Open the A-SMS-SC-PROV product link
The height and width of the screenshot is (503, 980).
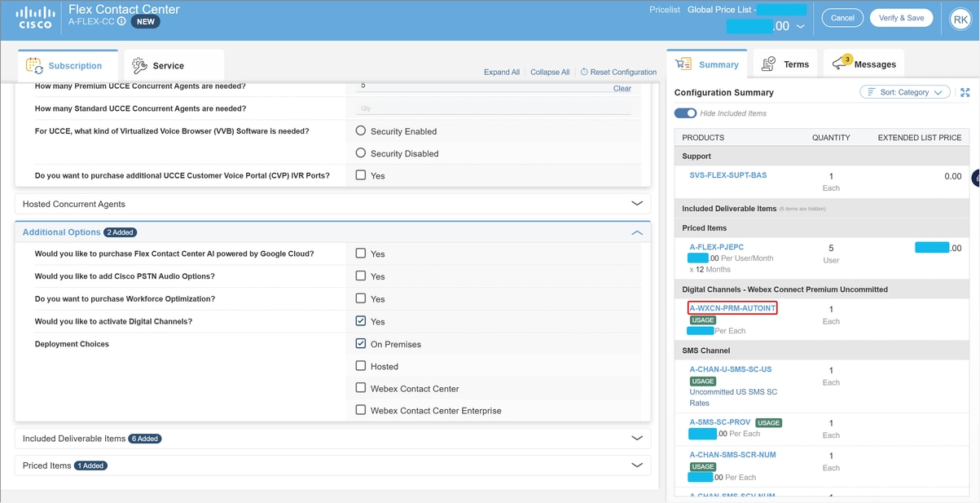click(720, 422)
